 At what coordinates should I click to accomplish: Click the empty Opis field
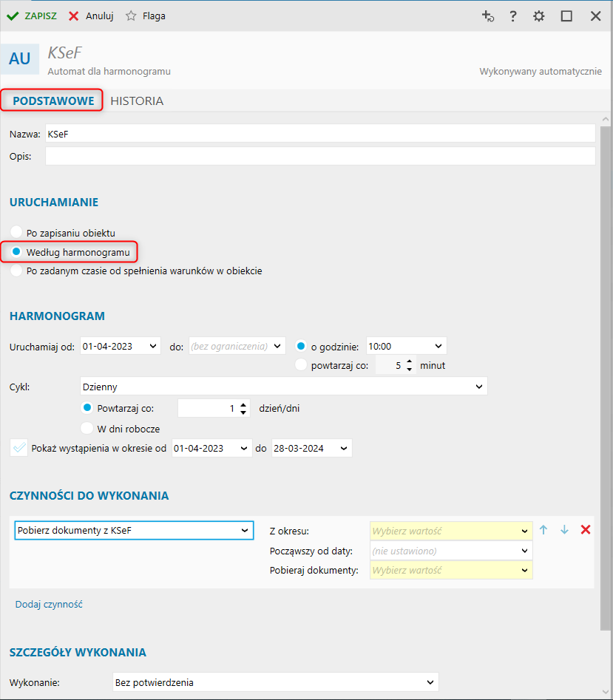(320, 156)
